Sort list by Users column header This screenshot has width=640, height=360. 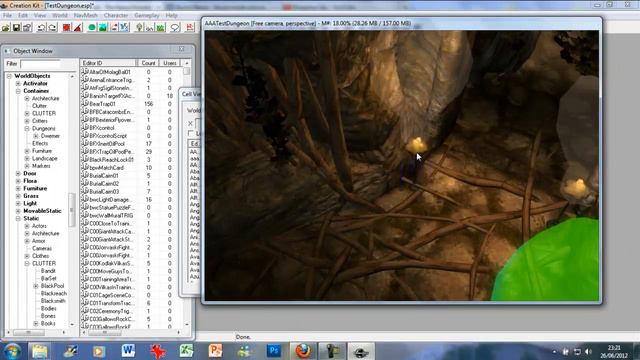pos(170,63)
